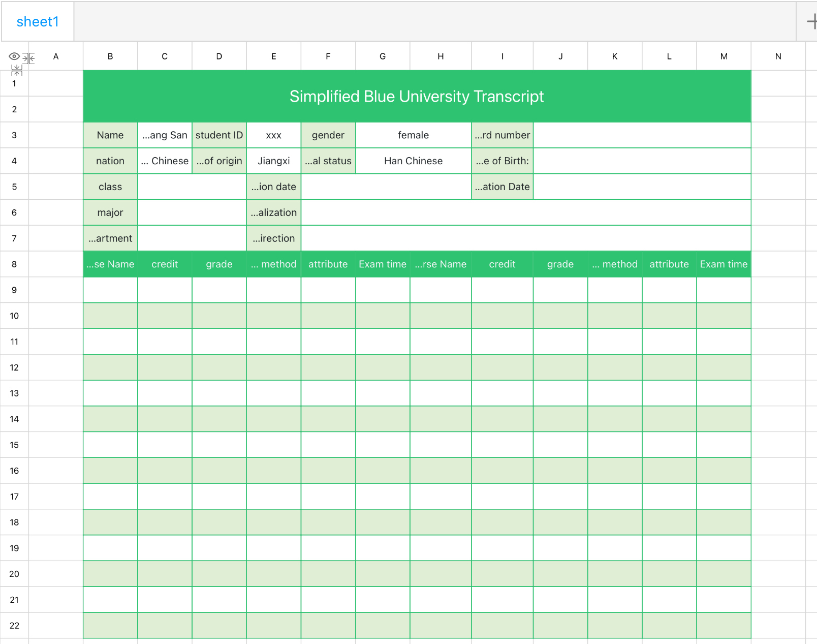
Task: Click the 'xxx' student ID value
Action: pos(273,135)
